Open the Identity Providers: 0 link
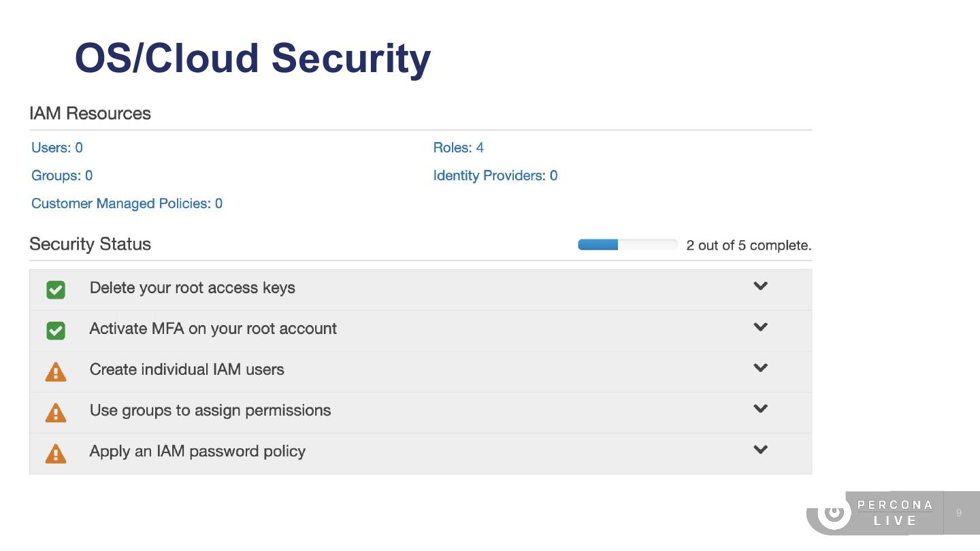Screen dimensions: 980x551 (x=495, y=176)
